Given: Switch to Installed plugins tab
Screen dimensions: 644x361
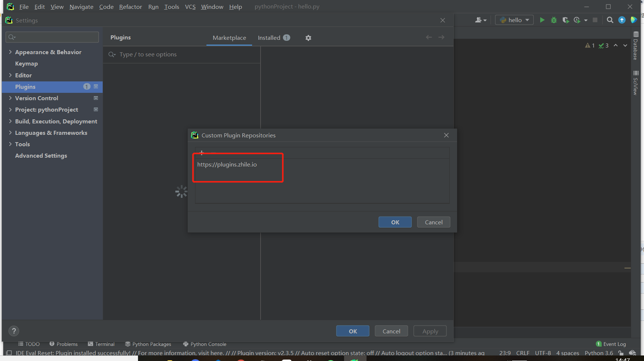Looking at the screenshot, I should (x=274, y=38).
